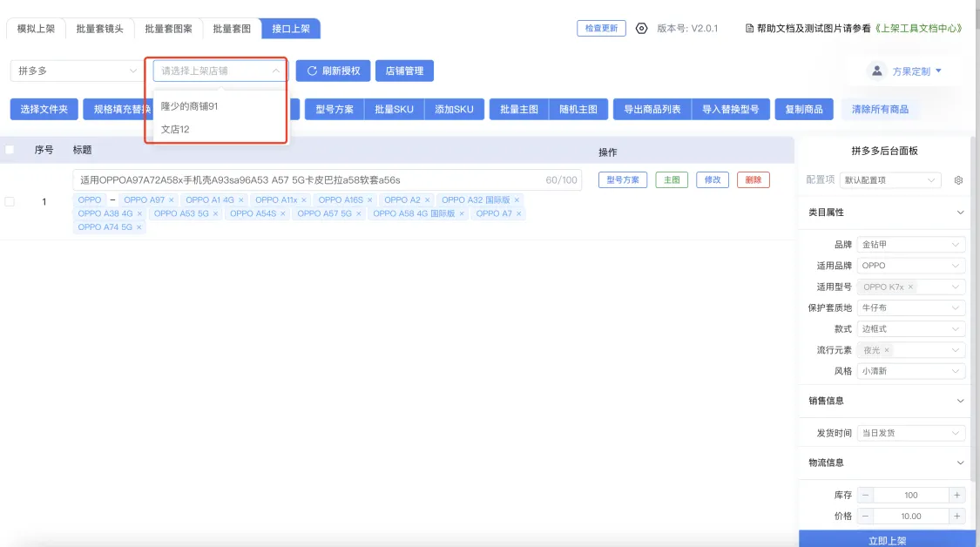
Task: Switch to the 模拟上架 tab
Action: point(36,29)
